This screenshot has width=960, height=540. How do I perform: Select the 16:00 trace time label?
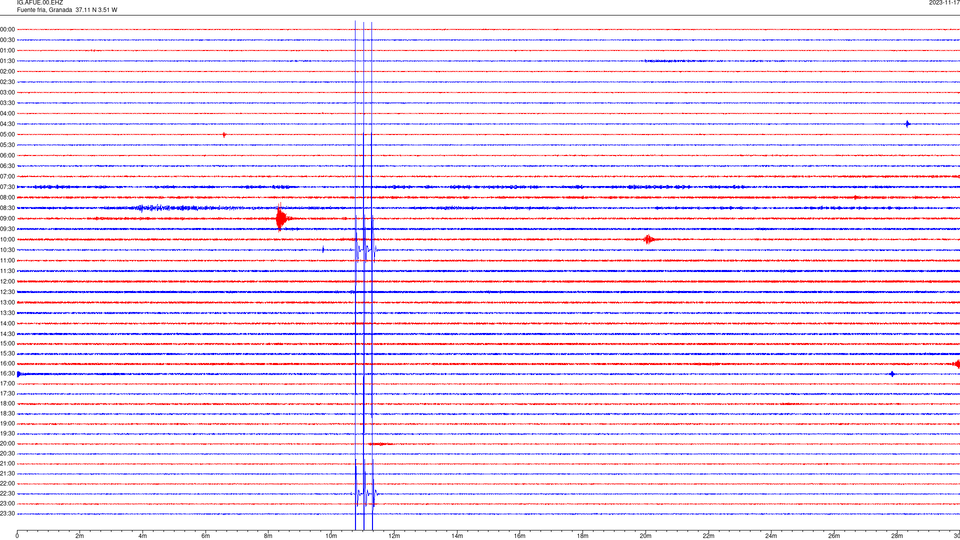click(x=7, y=364)
